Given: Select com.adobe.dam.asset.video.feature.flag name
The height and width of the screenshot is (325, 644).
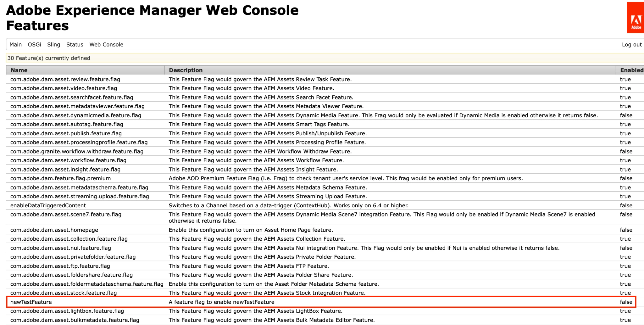Looking at the screenshot, I should point(64,88).
